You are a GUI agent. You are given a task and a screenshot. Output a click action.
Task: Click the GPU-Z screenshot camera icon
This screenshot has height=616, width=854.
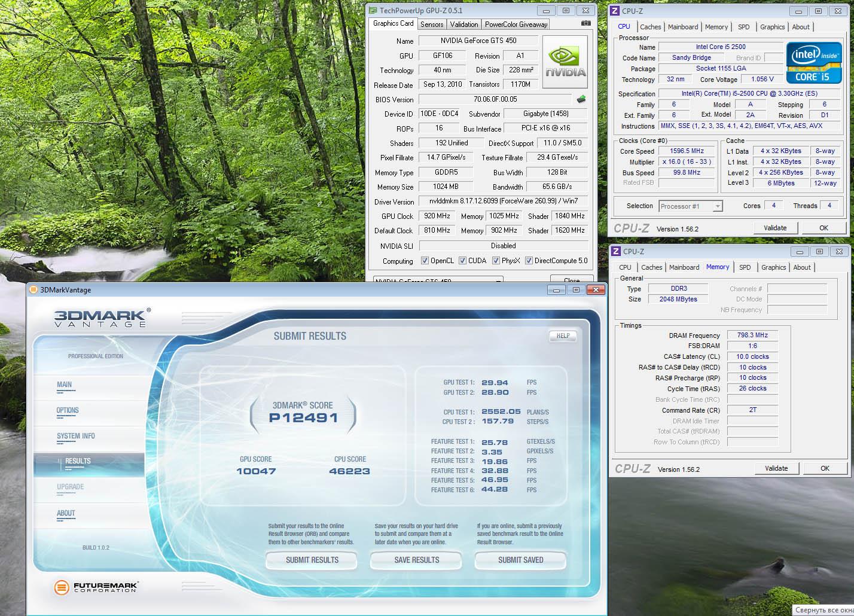coord(585,24)
